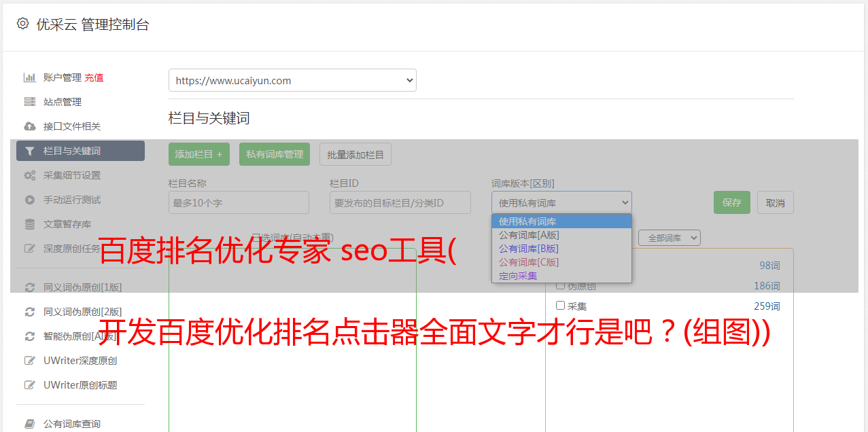The image size is (868, 432).
Task: Check the 采集 checkbox
Action: click(x=561, y=306)
